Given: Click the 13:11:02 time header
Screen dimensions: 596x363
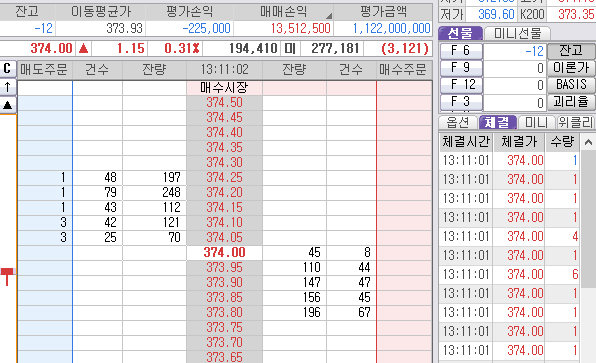Looking at the screenshot, I should point(224,70).
